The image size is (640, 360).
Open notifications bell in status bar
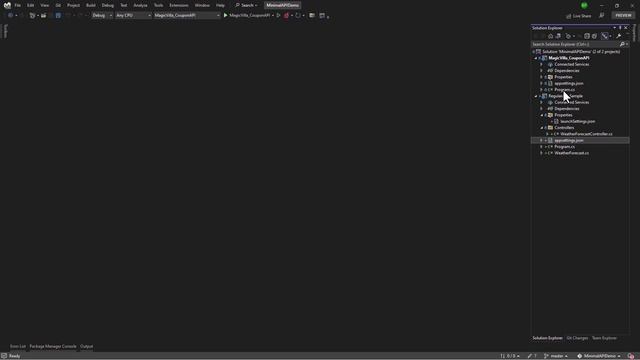pos(631,356)
